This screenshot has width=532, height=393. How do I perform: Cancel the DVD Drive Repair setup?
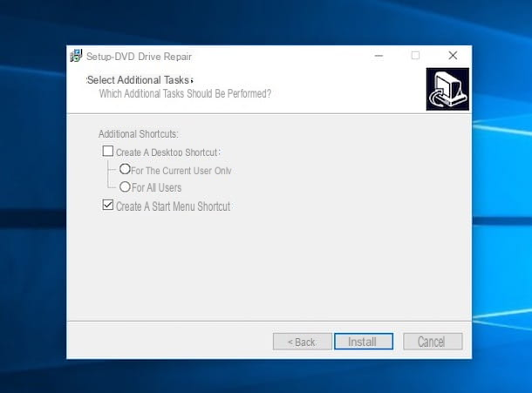tap(433, 342)
